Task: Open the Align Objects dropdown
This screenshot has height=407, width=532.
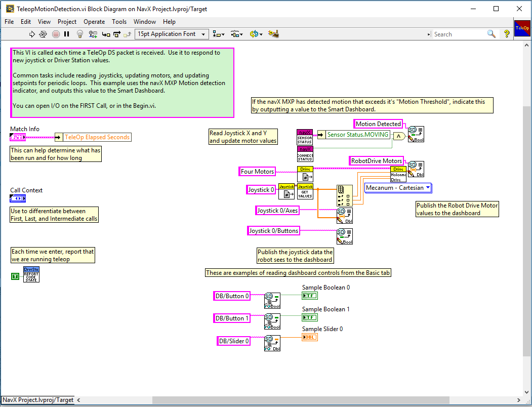Action: [x=219, y=34]
